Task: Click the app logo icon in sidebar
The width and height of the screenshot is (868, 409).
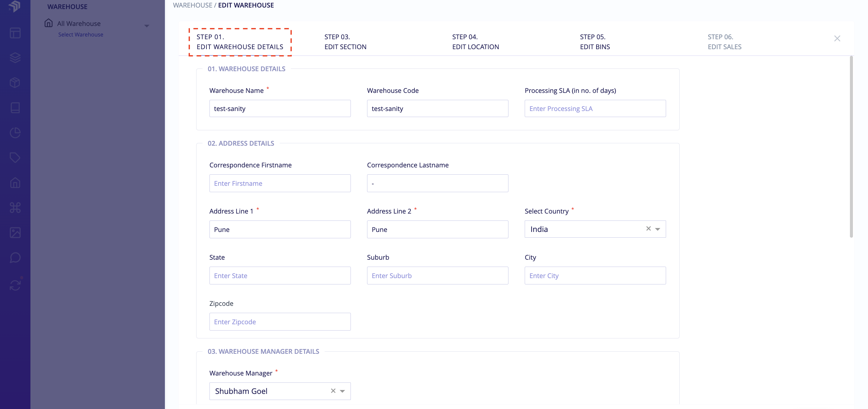Action: pyautogui.click(x=15, y=6)
